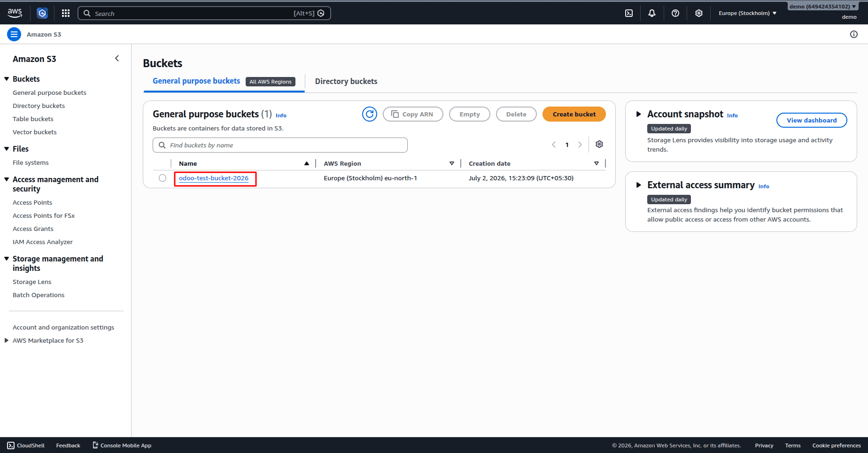Open Access Points for FSx
The height and width of the screenshot is (453, 868).
(x=44, y=215)
